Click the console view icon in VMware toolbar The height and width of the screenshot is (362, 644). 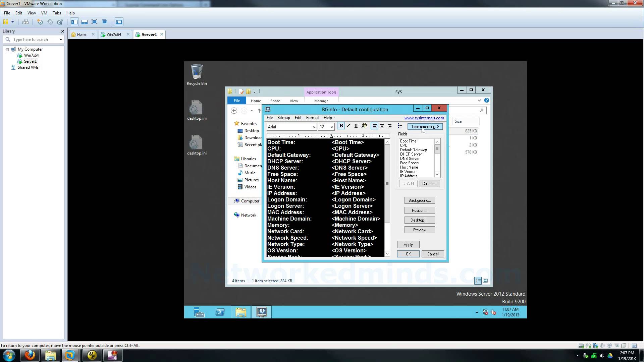[119, 22]
